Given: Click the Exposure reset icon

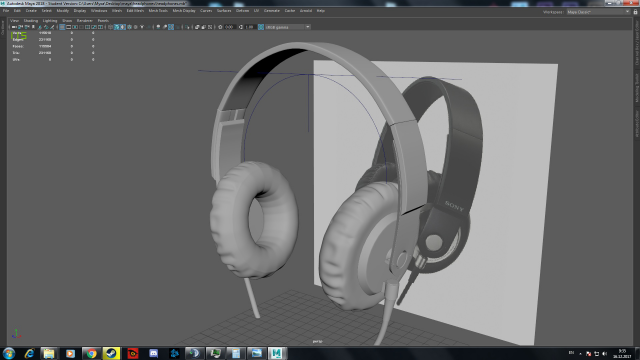Looking at the screenshot, I should pyautogui.click(x=220, y=27).
